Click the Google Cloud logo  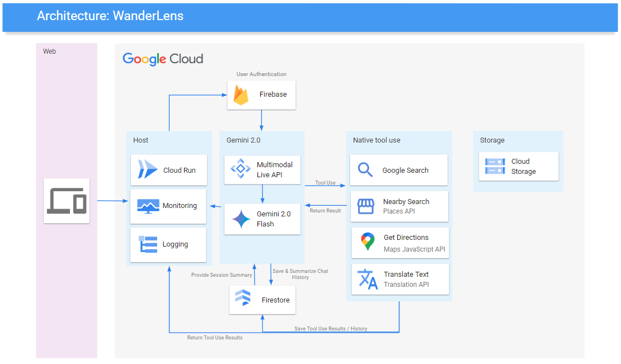click(163, 59)
